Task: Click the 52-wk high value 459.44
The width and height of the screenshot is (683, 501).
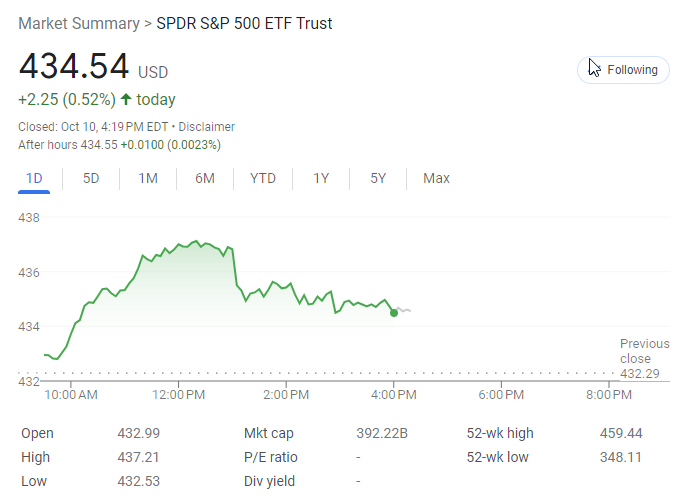Action: 620,433
